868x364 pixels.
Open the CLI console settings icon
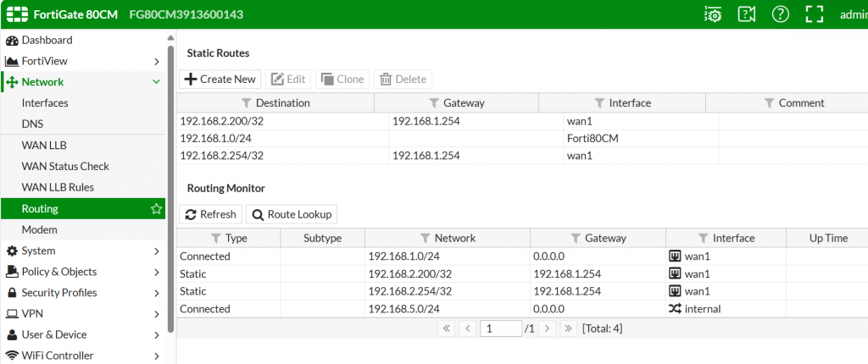(712, 14)
